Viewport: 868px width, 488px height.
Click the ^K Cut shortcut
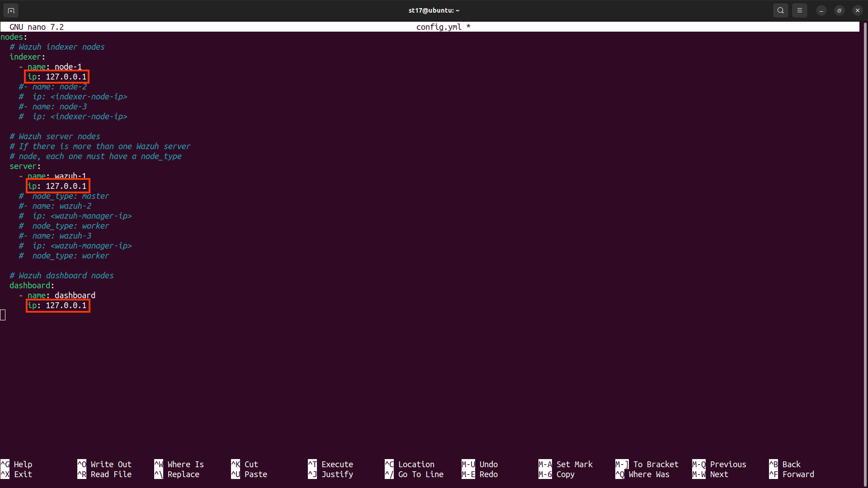point(245,465)
